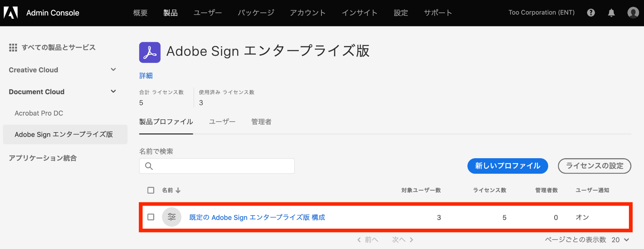Screen dimensions: 644x249
Task: Switch to the ユーザー sub-tab
Action: (x=222, y=122)
